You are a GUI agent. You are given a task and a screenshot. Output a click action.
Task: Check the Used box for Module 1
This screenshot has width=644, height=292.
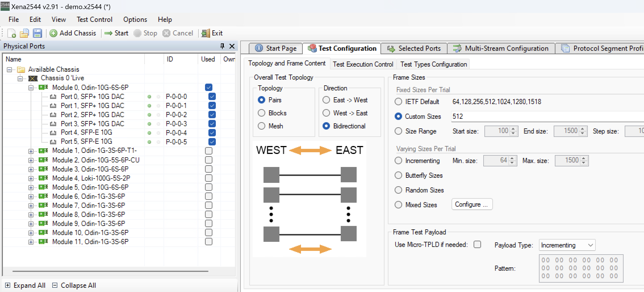209,151
